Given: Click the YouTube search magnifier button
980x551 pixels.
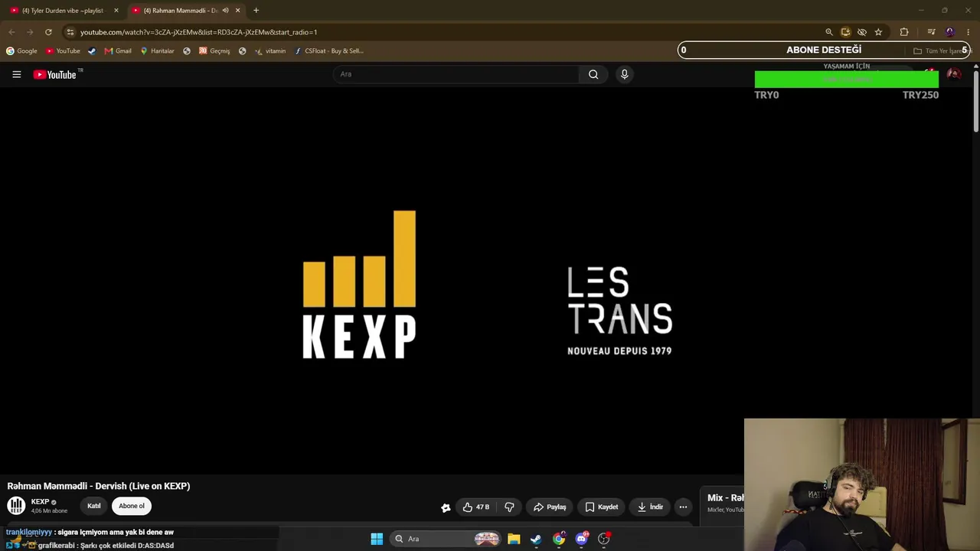Looking at the screenshot, I should tap(593, 74).
